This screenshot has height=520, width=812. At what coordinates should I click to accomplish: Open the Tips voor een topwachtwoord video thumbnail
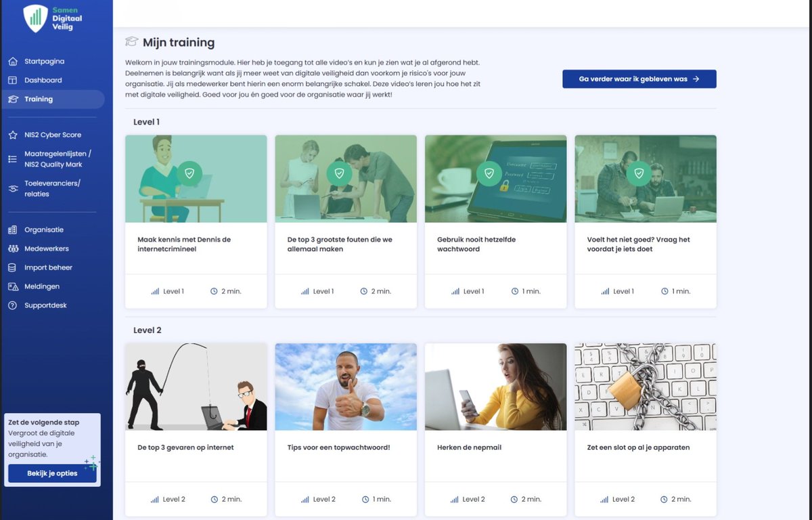(x=346, y=387)
